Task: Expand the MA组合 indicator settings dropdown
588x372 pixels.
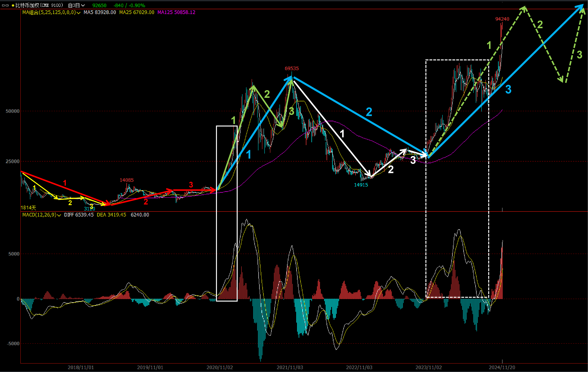Action: tap(78, 13)
